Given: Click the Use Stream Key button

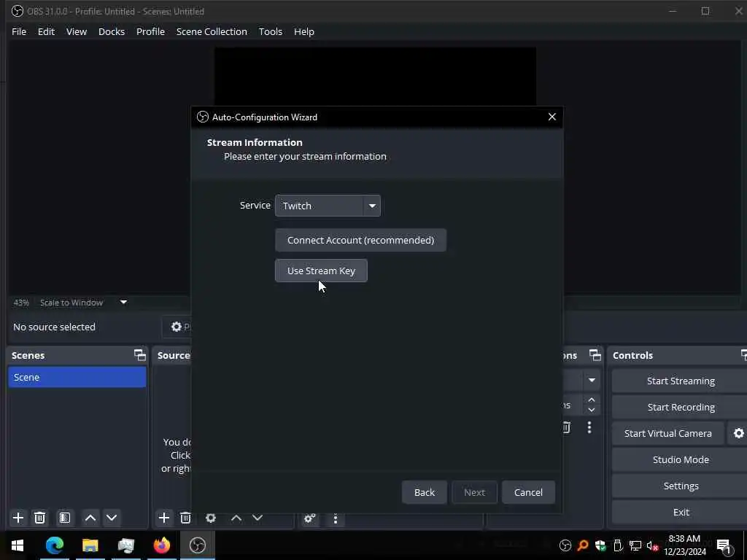Looking at the screenshot, I should (x=321, y=271).
